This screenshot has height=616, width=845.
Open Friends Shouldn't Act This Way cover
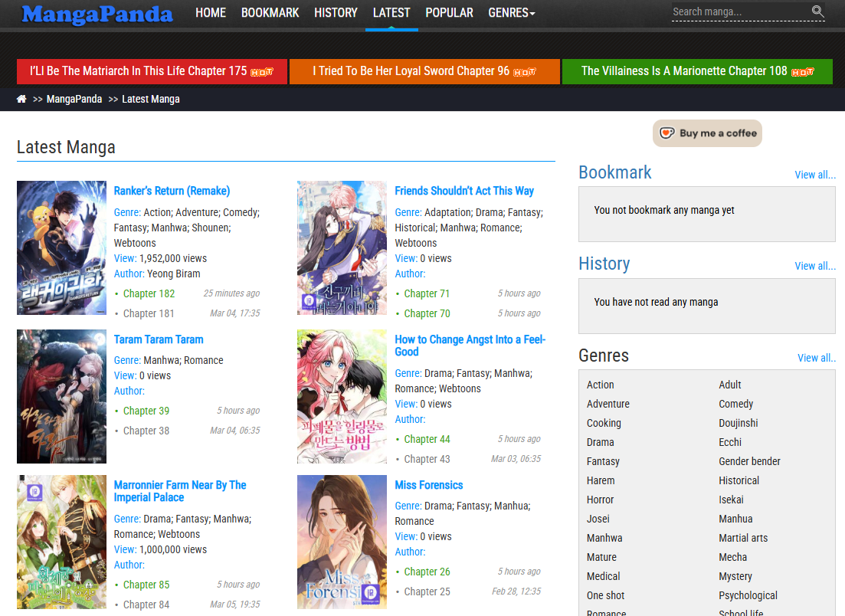coord(342,247)
